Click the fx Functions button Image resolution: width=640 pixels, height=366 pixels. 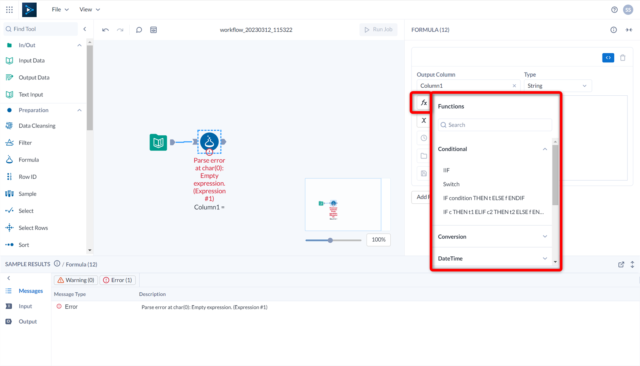[424, 103]
